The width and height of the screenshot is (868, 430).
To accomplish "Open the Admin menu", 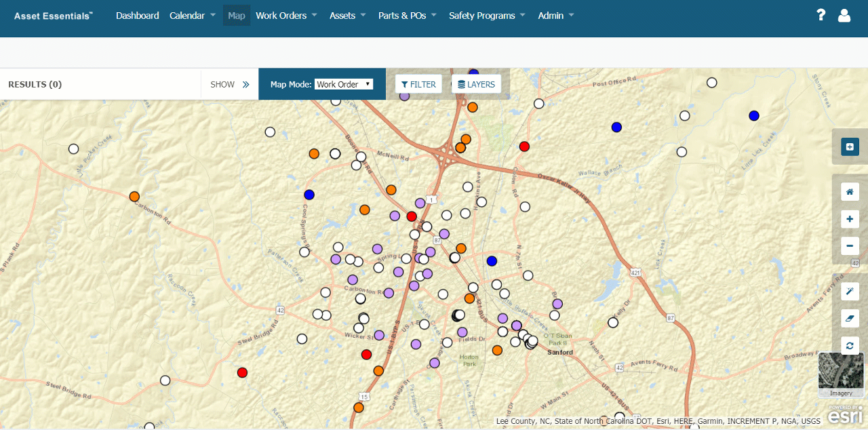I will 556,15.
